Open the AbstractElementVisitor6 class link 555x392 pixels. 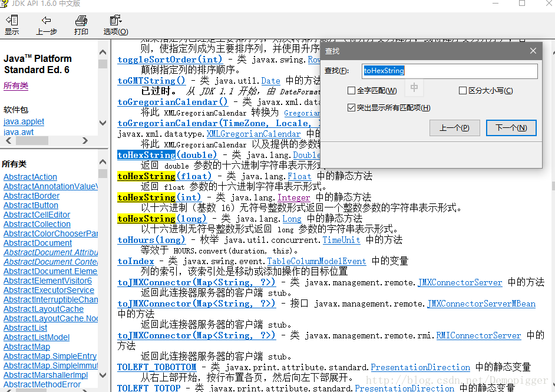click(48, 281)
